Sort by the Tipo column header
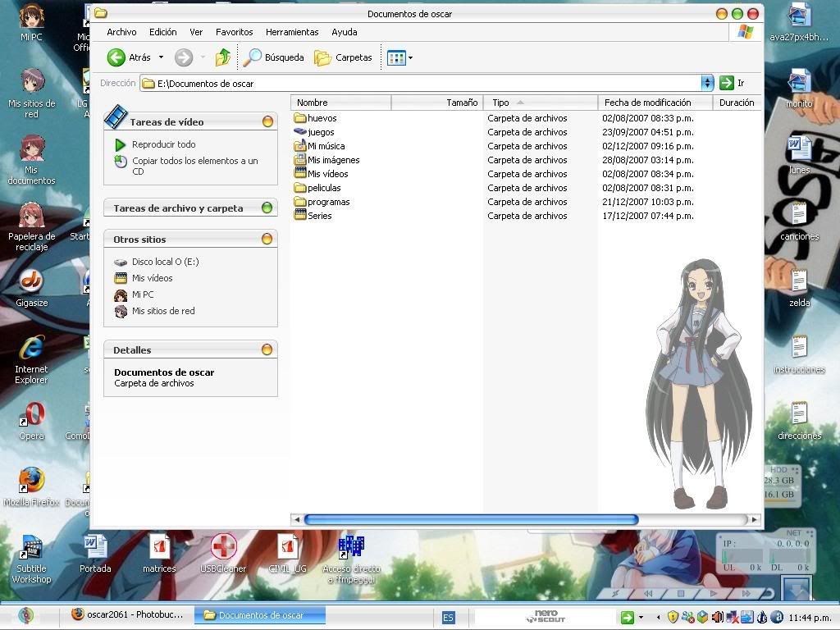840x630 pixels. (x=541, y=103)
